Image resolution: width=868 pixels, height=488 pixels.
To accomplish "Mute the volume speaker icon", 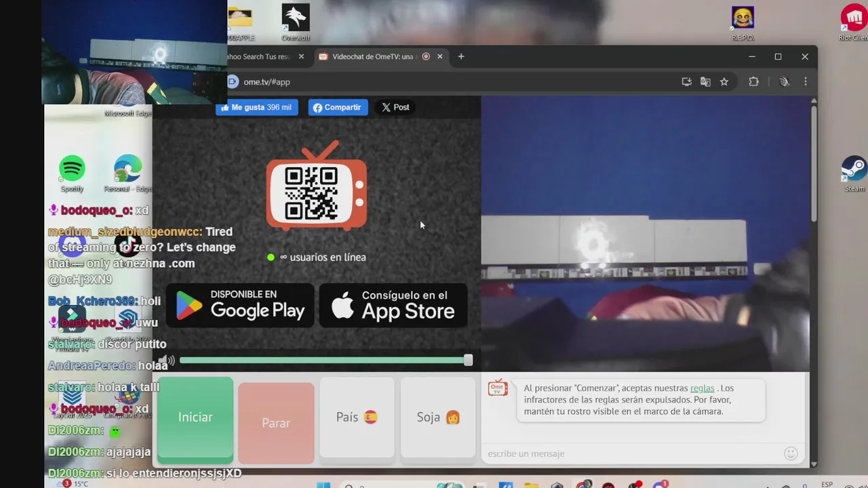I will [167, 361].
